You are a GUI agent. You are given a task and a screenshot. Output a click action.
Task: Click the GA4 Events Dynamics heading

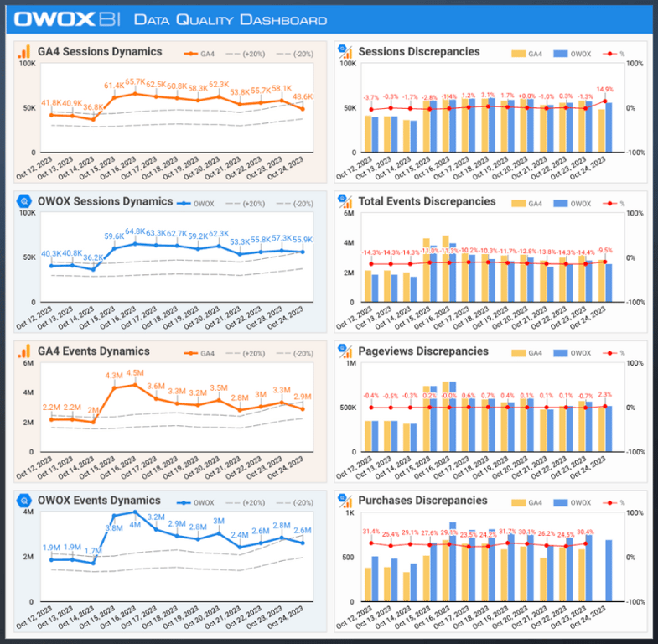coord(94,351)
